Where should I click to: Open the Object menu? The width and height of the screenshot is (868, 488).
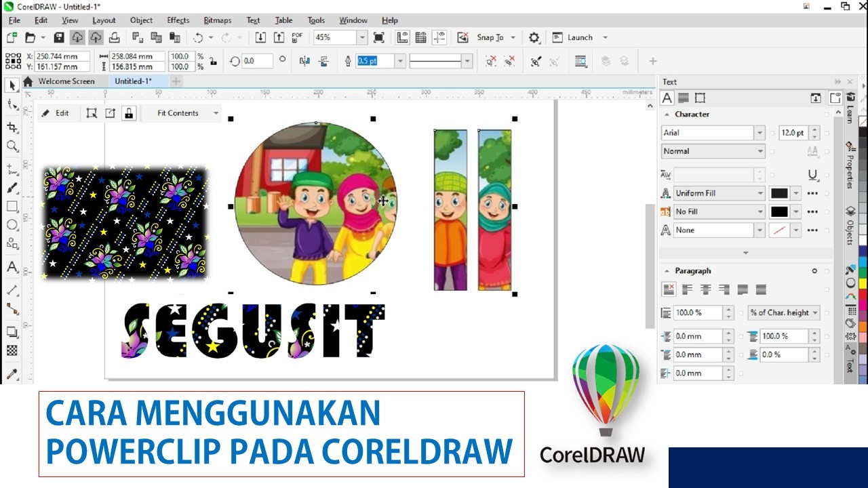(141, 20)
